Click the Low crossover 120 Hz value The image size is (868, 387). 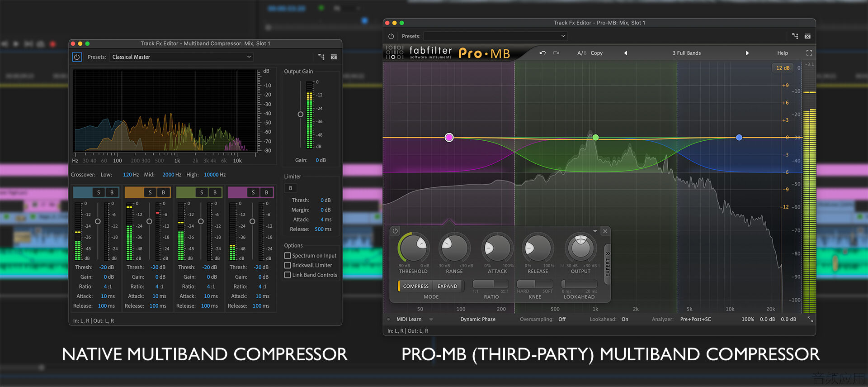click(131, 175)
